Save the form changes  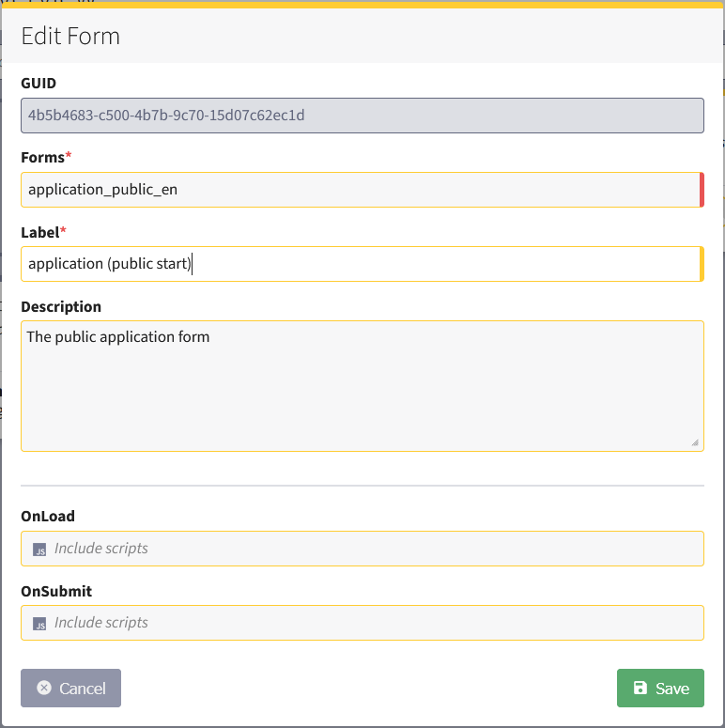[660, 688]
